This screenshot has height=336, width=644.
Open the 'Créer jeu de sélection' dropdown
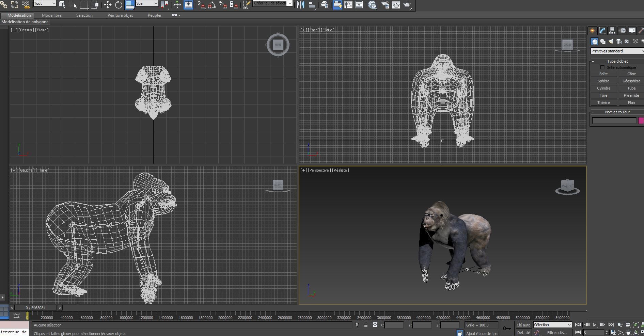[x=273, y=3]
